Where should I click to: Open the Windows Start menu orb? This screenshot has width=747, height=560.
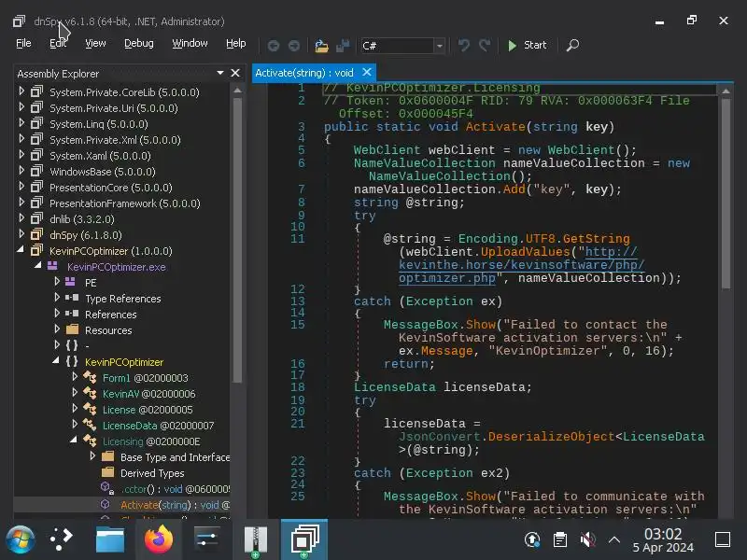20,539
